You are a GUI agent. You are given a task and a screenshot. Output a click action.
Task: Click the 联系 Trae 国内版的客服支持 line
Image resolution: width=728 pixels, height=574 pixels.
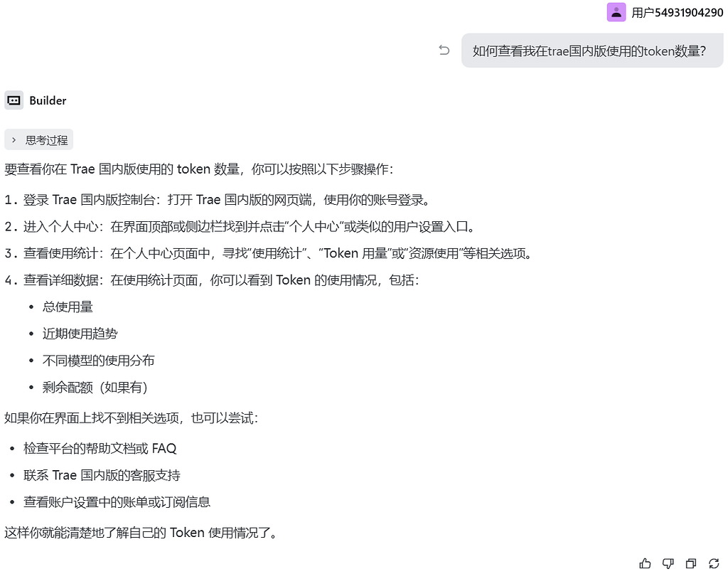coord(102,476)
